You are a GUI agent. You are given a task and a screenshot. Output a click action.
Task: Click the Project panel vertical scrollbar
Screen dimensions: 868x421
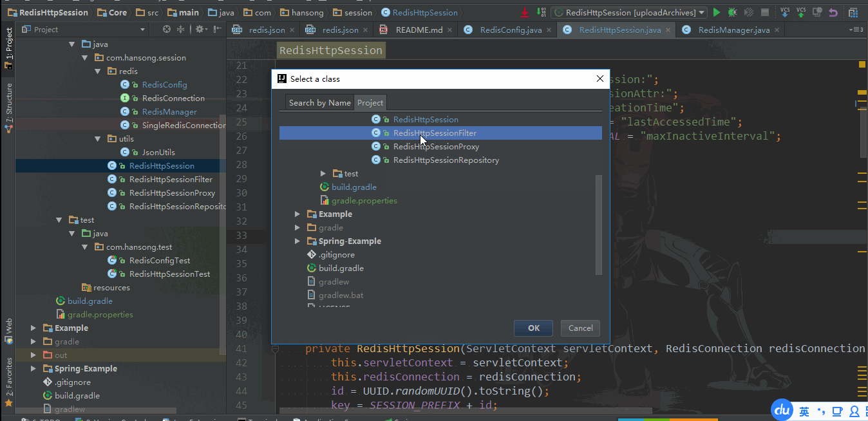point(223,234)
